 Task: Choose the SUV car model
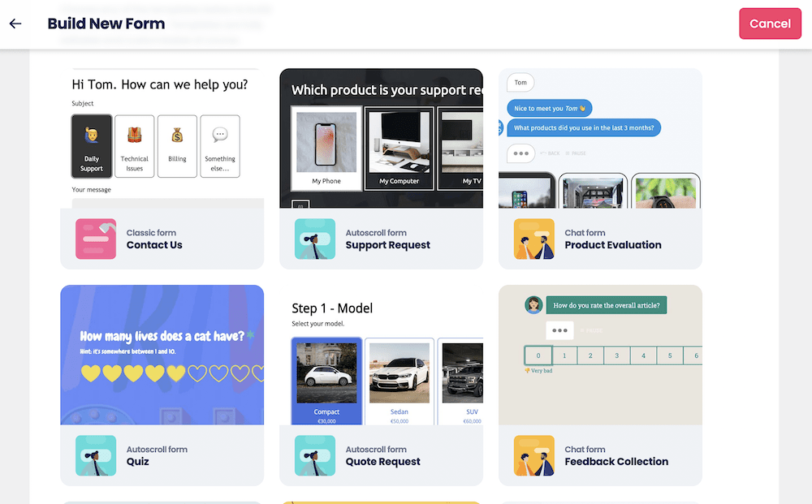point(460,381)
